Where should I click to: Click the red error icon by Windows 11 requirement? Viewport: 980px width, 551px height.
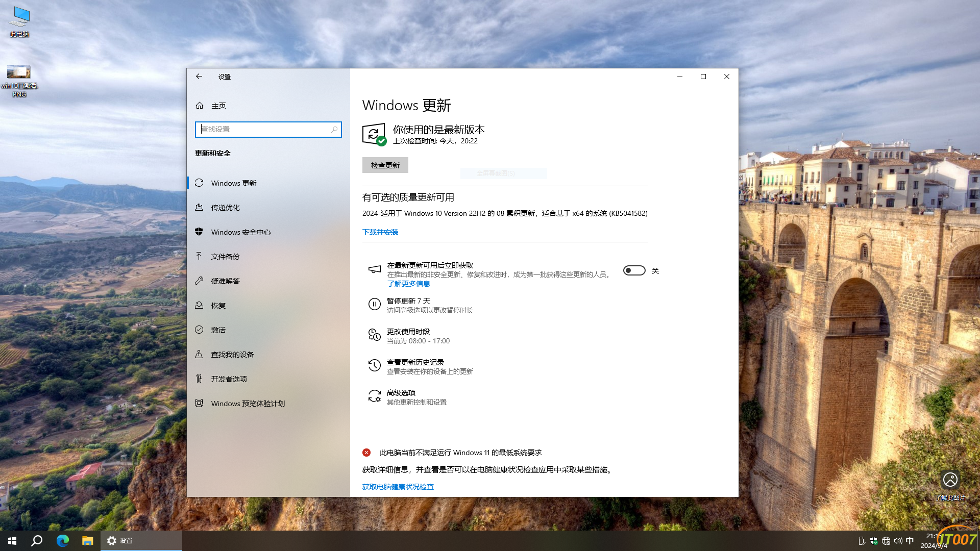click(366, 453)
